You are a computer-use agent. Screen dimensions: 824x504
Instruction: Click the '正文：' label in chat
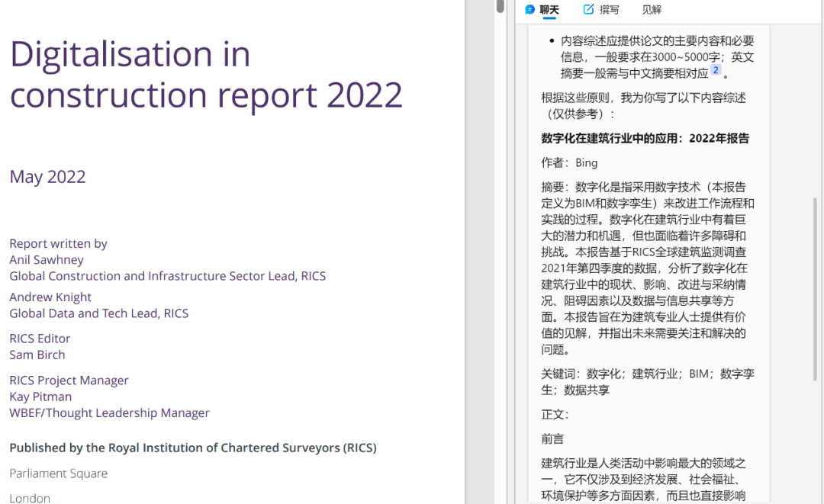click(555, 415)
